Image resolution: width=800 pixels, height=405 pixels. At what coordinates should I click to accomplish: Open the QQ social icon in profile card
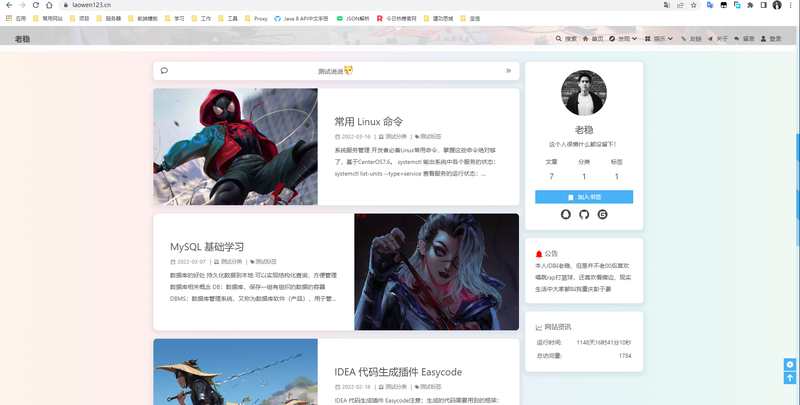[x=566, y=214]
